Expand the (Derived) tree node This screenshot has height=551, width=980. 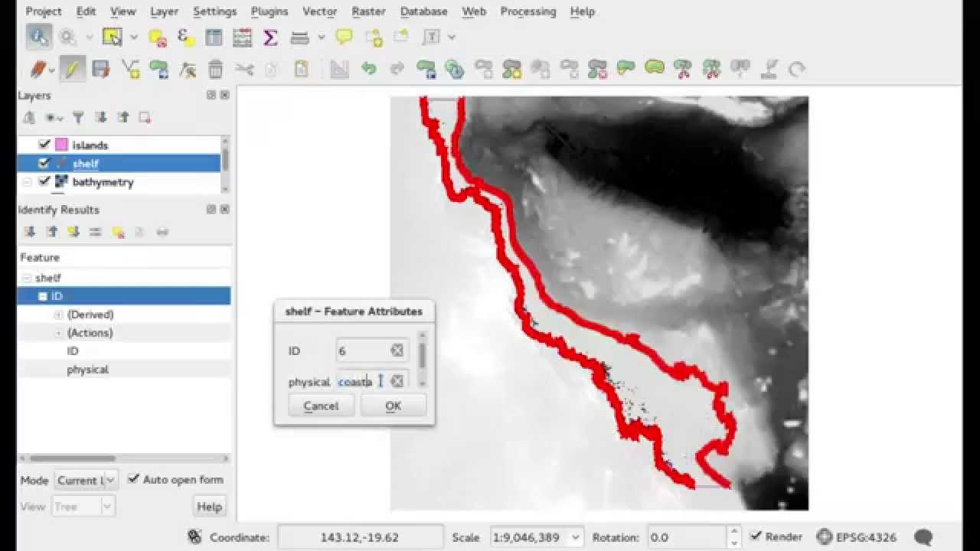pyautogui.click(x=58, y=315)
